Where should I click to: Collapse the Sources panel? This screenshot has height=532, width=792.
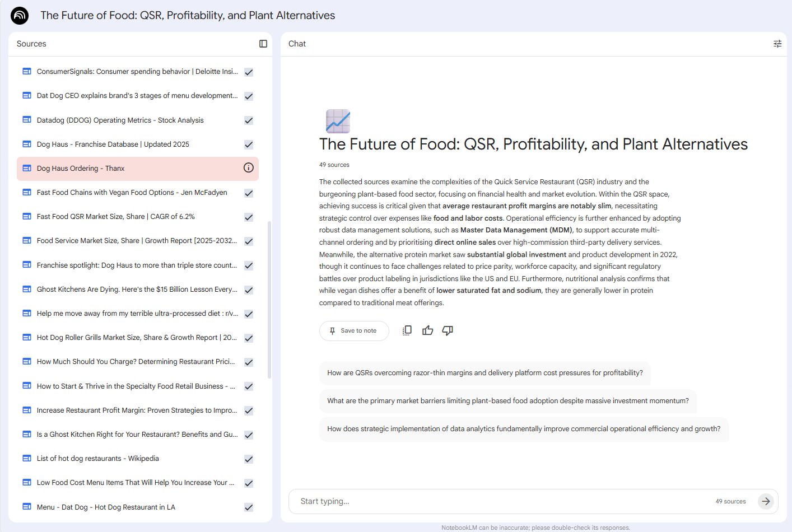pyautogui.click(x=263, y=44)
